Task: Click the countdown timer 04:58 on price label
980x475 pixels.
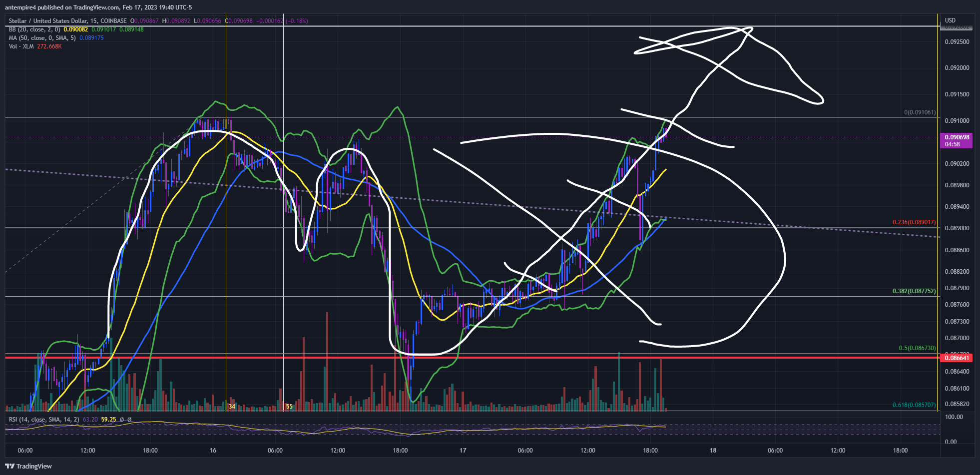Action: tap(952, 144)
